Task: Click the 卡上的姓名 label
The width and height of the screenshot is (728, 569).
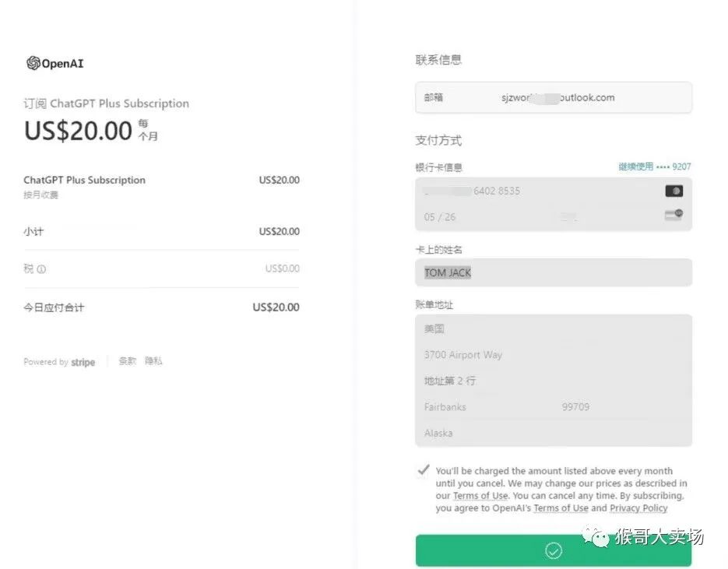Action: coord(439,250)
